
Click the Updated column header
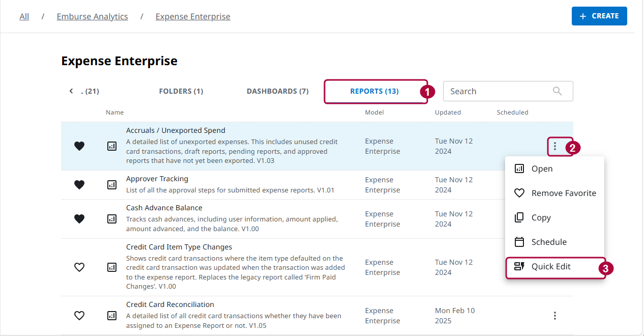click(x=448, y=113)
